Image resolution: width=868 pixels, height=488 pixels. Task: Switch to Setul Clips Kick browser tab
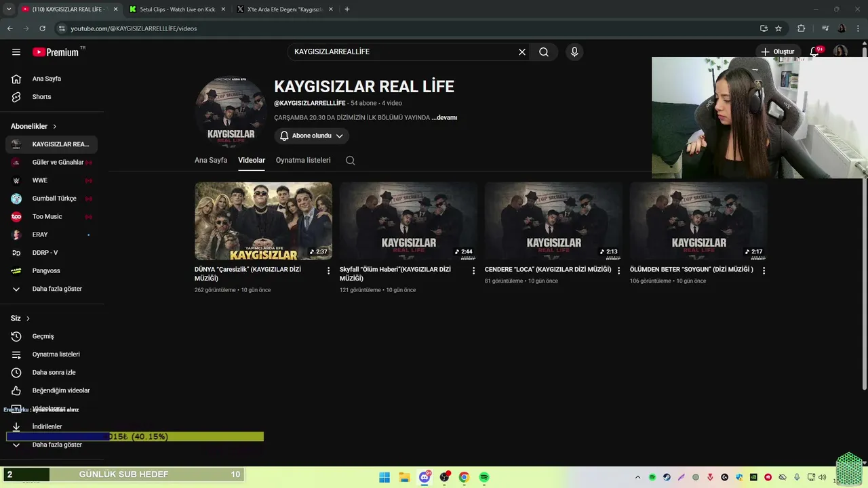click(x=176, y=9)
